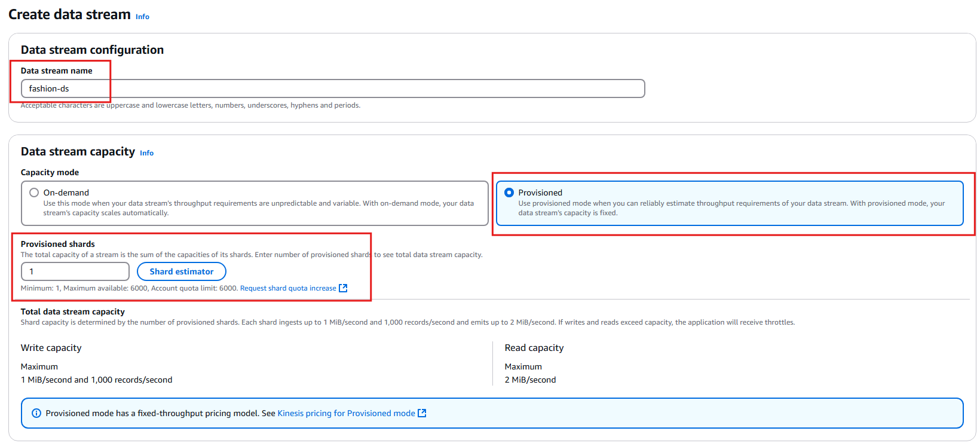Select the Provisioned radio button
The image size is (980, 446).
[x=509, y=193]
